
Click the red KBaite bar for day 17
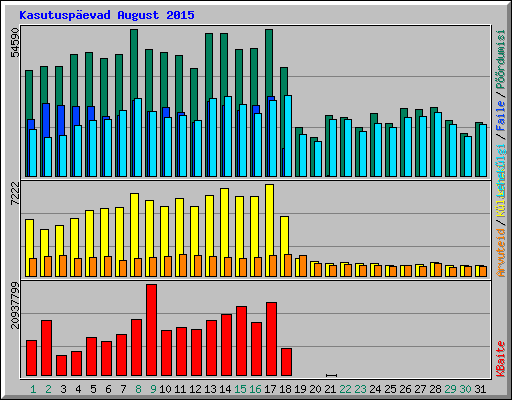pyautogui.click(x=272, y=339)
